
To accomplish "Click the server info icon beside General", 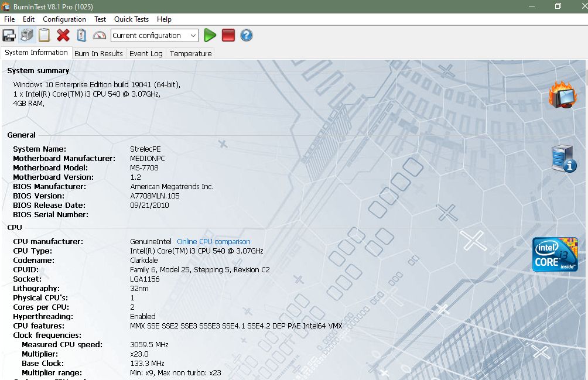I will 564,159.
